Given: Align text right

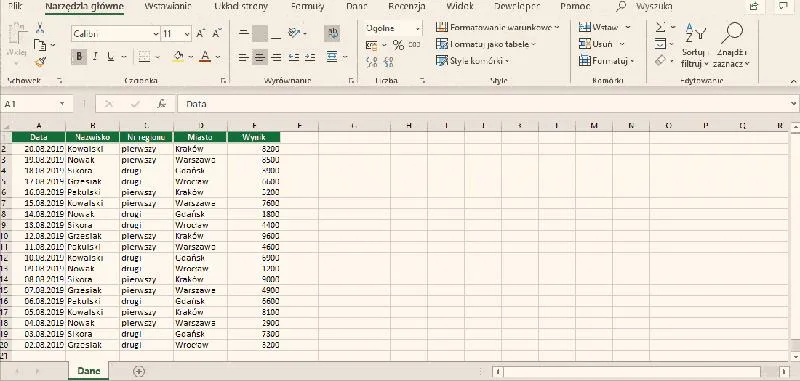Looking at the screenshot, I should click(x=276, y=57).
